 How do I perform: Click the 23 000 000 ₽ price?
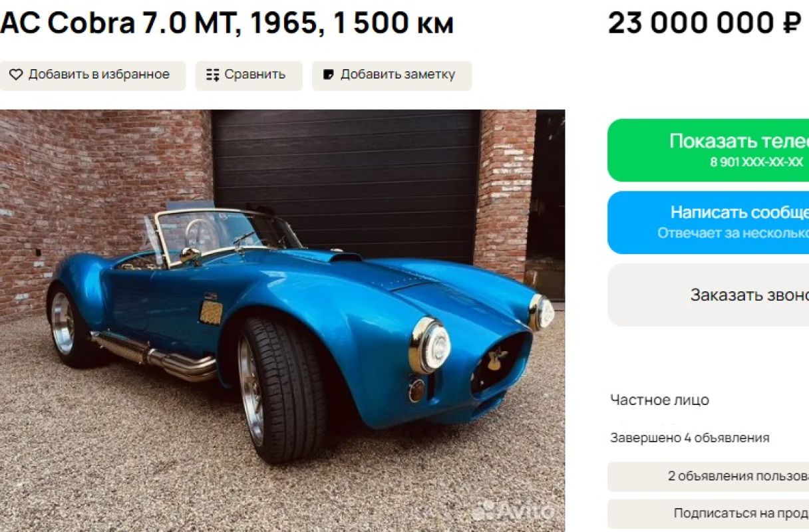(704, 24)
